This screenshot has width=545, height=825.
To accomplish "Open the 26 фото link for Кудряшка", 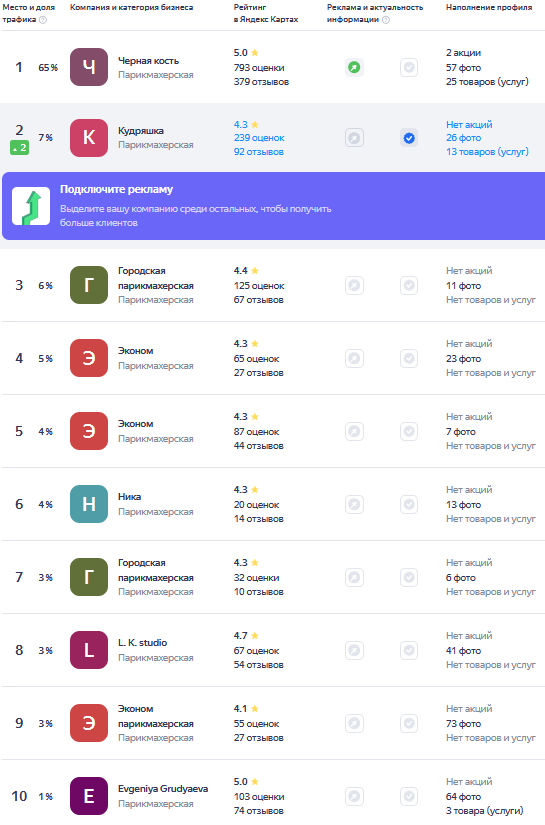I will (463, 138).
